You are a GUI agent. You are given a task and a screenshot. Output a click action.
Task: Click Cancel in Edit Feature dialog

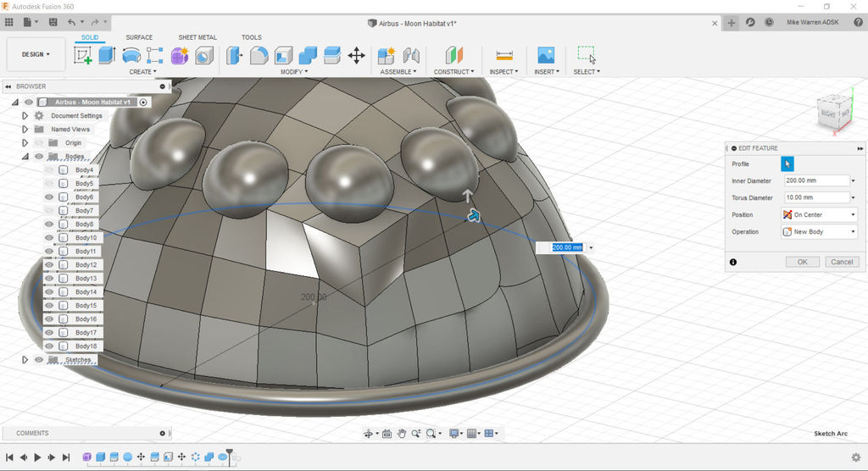tap(842, 262)
